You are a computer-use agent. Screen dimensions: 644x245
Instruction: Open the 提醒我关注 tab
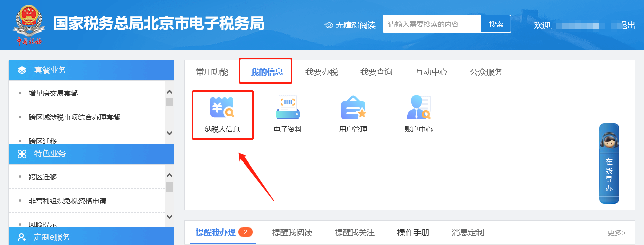pos(355,232)
